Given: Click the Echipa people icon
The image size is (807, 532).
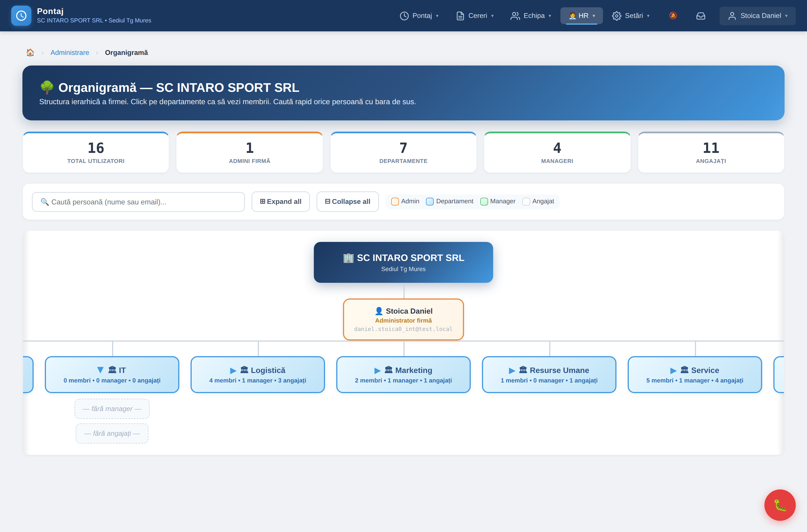Looking at the screenshot, I should [x=515, y=16].
